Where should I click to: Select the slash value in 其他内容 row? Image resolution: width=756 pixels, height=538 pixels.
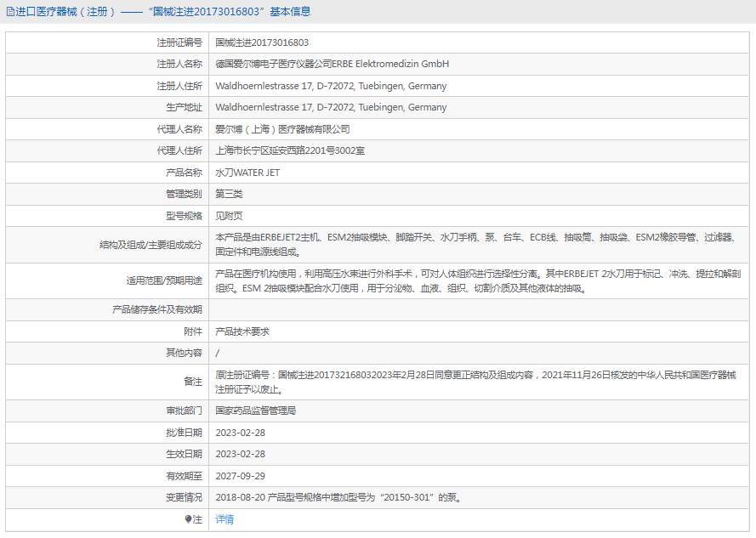[x=218, y=354]
